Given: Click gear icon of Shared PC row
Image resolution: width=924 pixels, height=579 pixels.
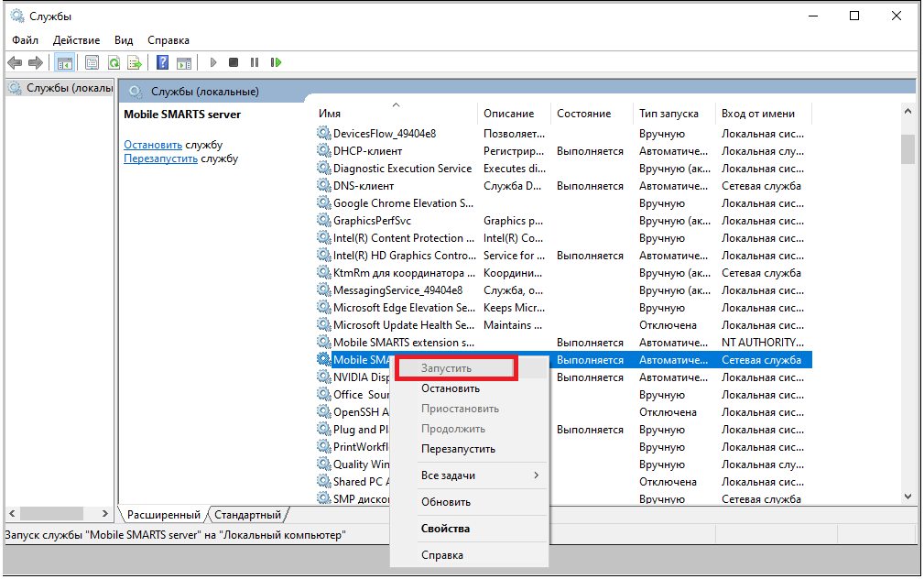Looking at the screenshot, I should pyautogui.click(x=324, y=482).
